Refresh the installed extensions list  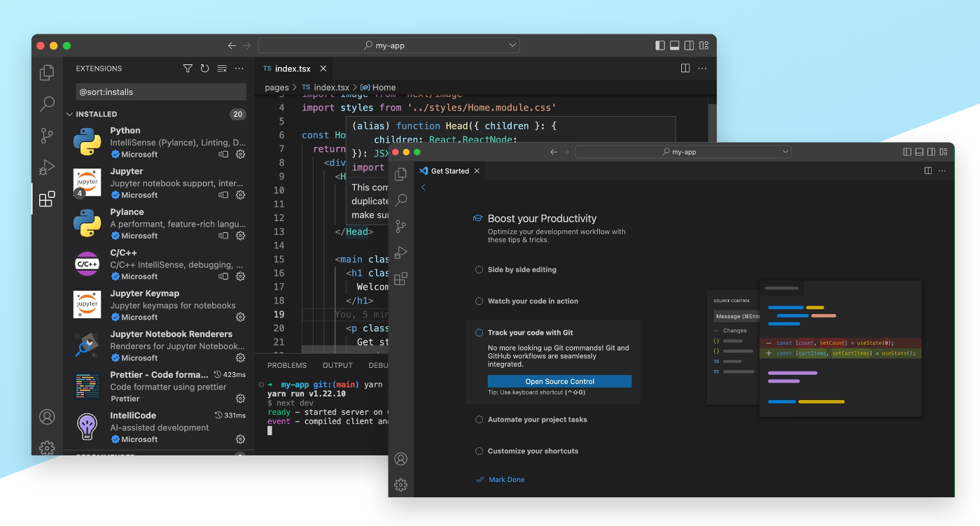pos(204,69)
